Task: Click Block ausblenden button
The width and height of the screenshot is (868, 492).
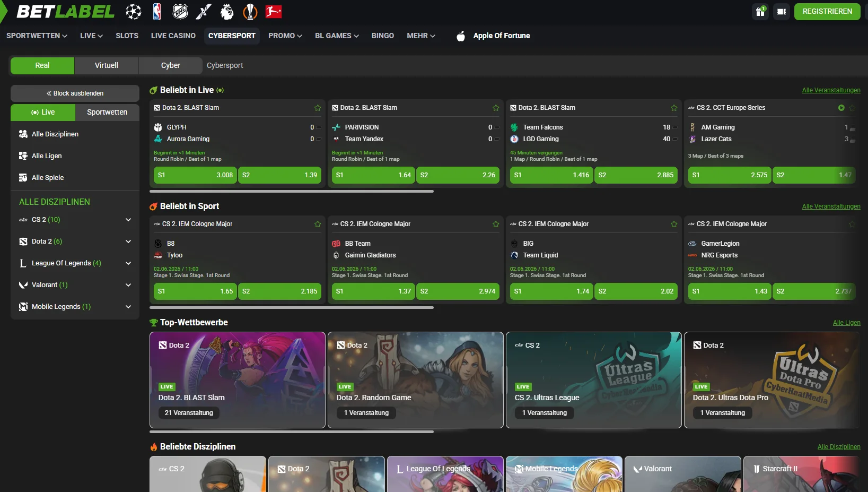Action: click(x=75, y=93)
